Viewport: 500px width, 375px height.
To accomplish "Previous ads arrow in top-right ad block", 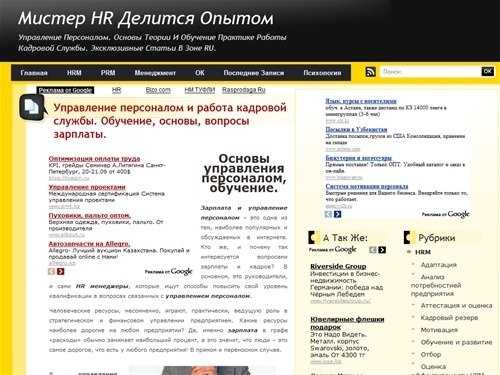I will (x=328, y=214).
